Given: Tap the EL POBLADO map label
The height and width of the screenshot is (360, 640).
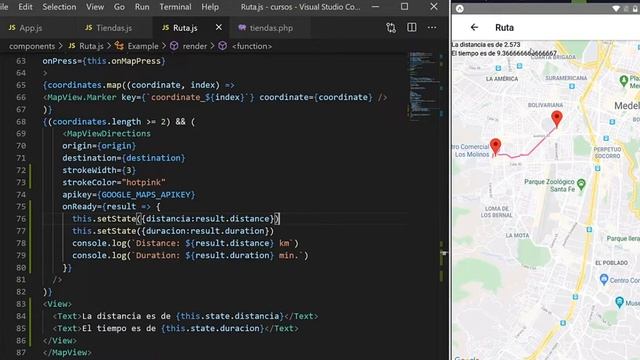Looking at the screenshot, I should coord(611,263).
